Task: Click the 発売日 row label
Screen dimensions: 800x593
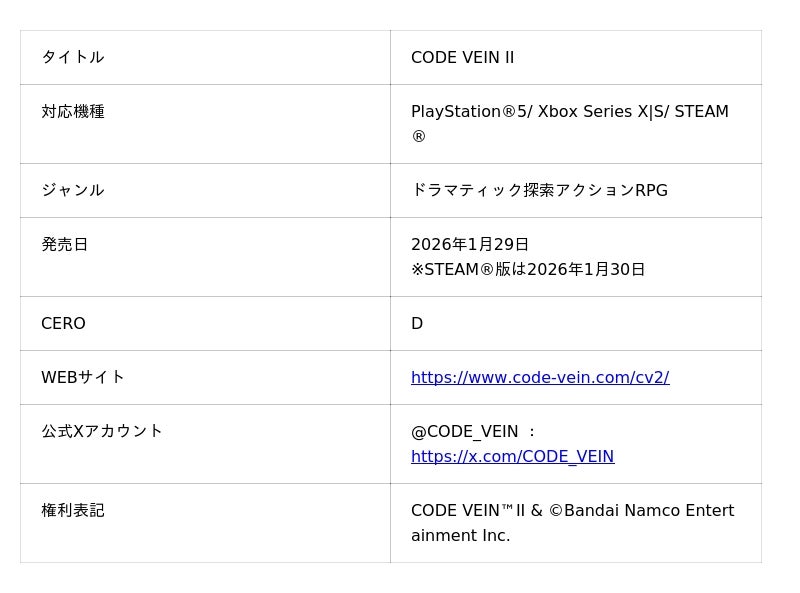Action: point(65,244)
